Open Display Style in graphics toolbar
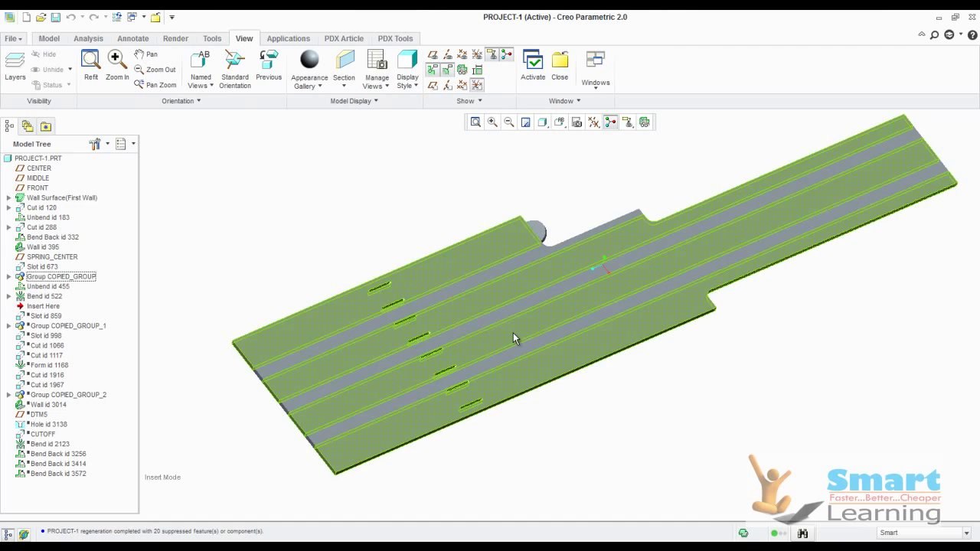980x551 pixels. click(x=543, y=122)
